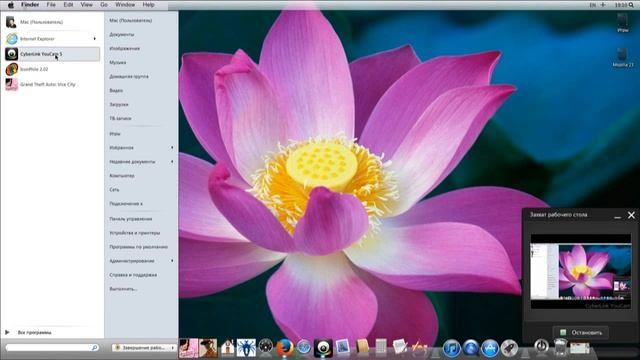Expand the Internet Explorer jump list arrow
Screen dimensions: 640x360
click(x=95, y=39)
